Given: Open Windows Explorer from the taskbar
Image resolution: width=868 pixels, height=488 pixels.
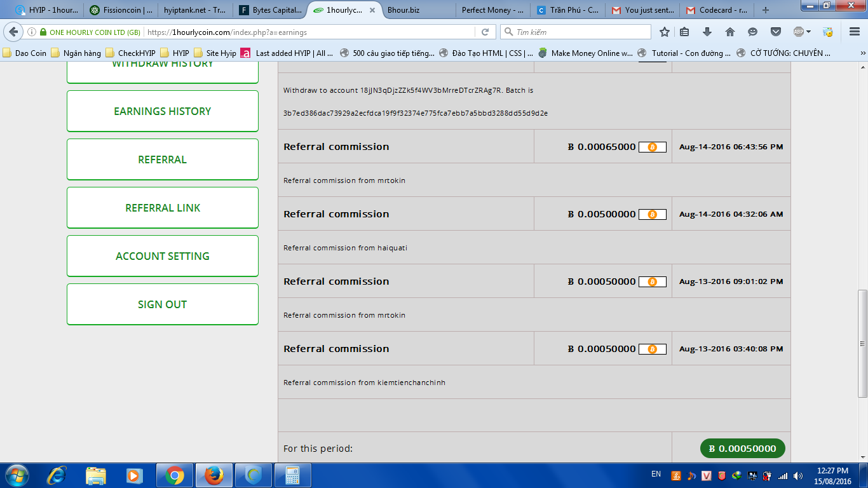Looking at the screenshot, I should tap(96, 475).
